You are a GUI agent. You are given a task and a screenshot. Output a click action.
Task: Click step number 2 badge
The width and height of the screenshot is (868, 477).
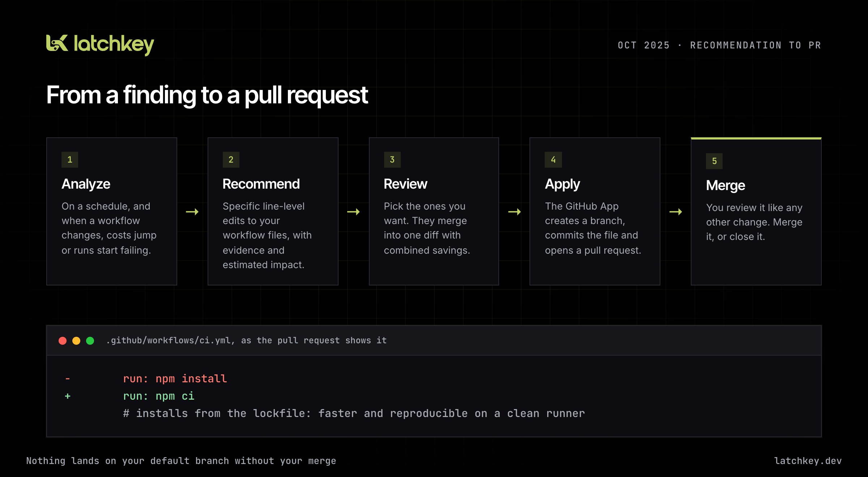tap(231, 160)
